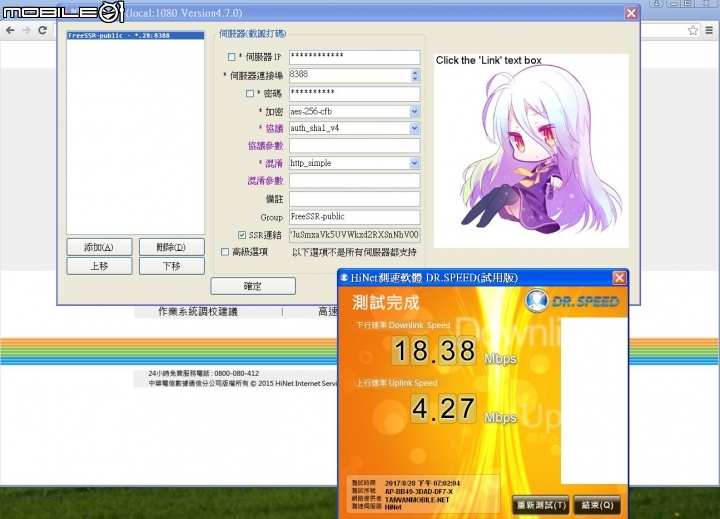Image resolution: width=720 pixels, height=519 pixels.
Task: Click the TAIWANMOBILE-NET provider text
Action: 417,500
